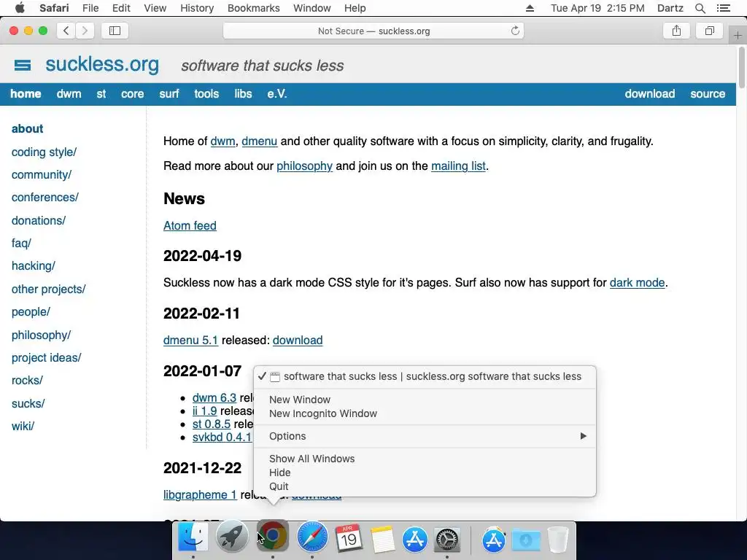This screenshot has width=747, height=560.
Task: Go forward with Safari forward arrow
Action: [x=85, y=31]
